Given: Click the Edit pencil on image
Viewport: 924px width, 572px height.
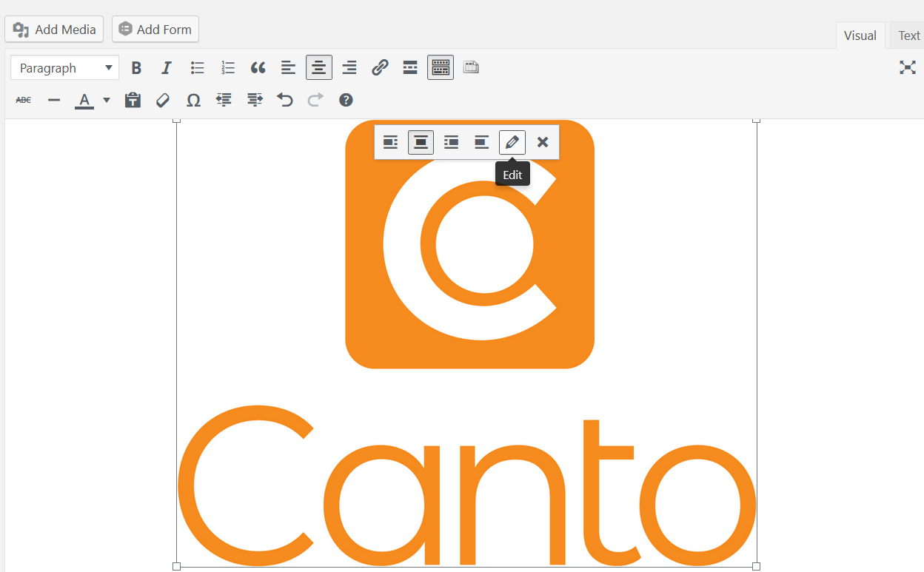Looking at the screenshot, I should click(512, 142).
